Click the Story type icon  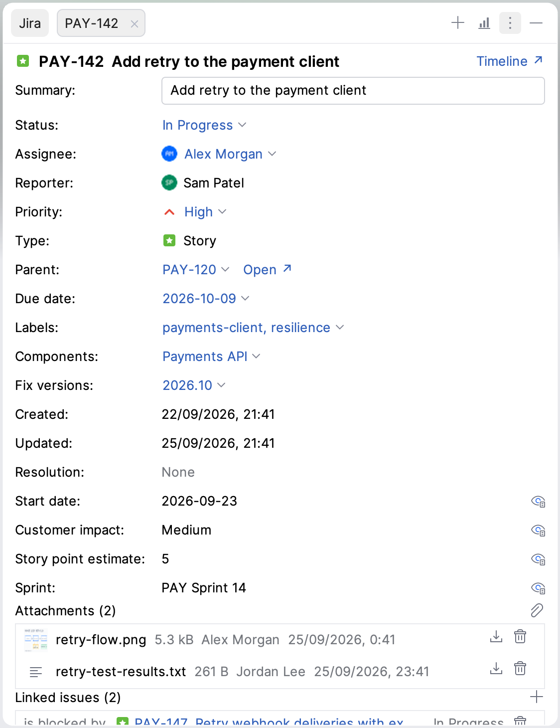pos(169,241)
